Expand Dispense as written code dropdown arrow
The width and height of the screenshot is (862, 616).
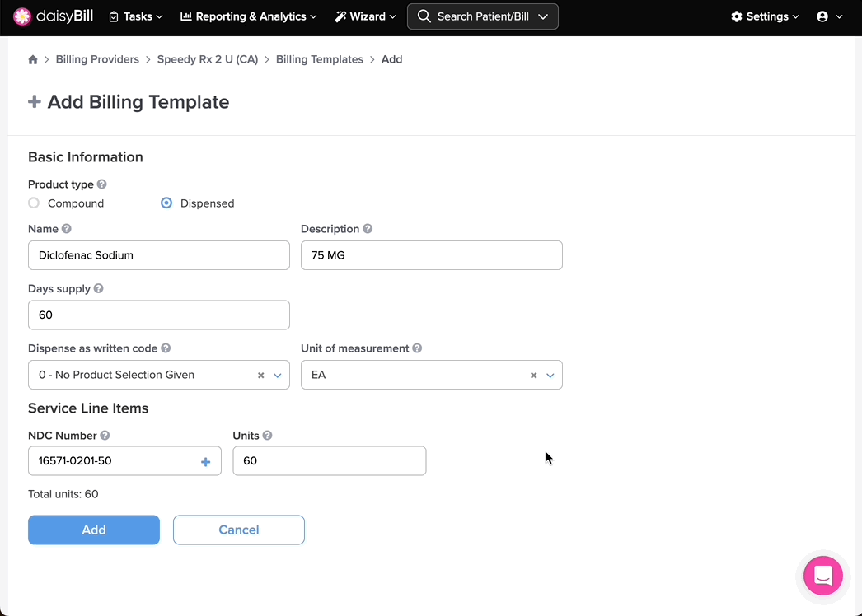point(278,376)
